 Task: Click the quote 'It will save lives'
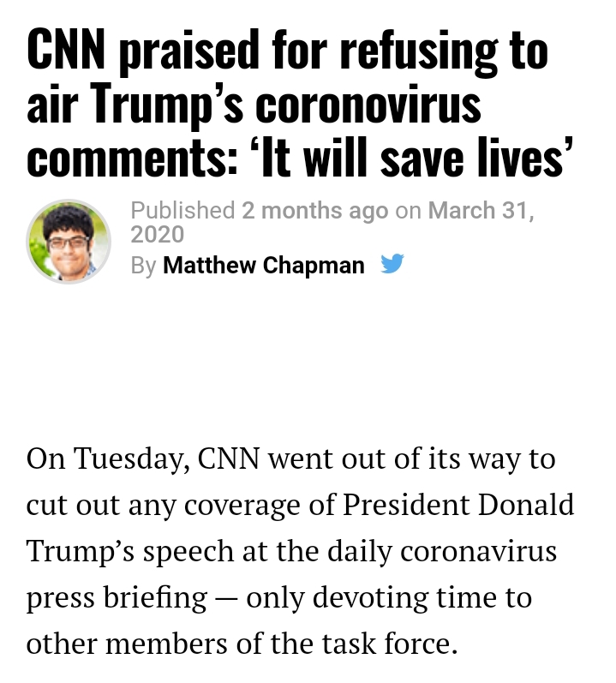tap(416, 157)
